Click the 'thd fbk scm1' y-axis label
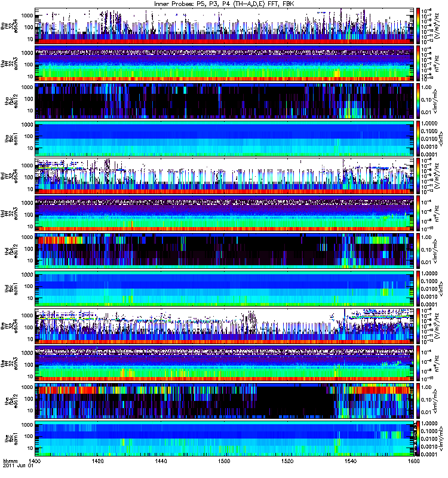 (x=11, y=289)
